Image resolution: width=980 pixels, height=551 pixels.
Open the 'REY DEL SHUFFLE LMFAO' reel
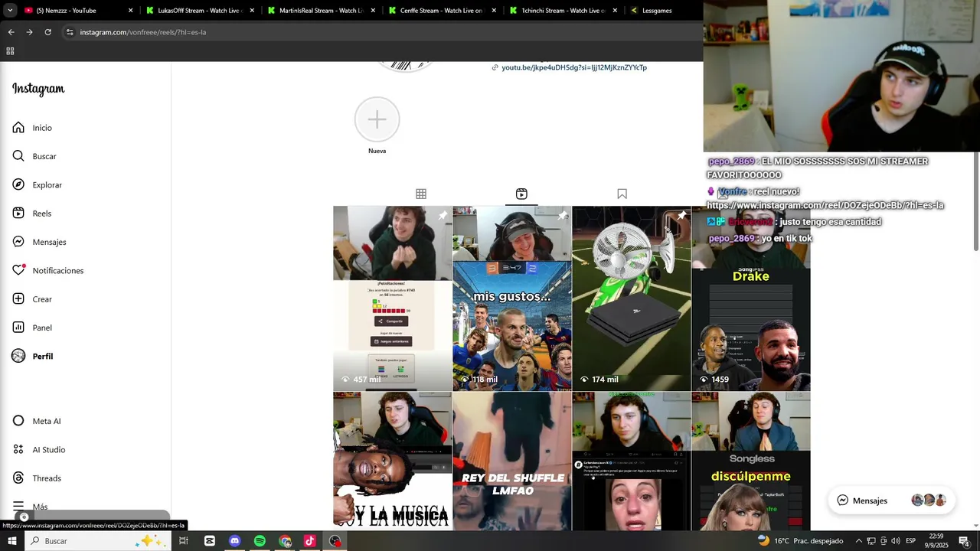tap(511, 461)
